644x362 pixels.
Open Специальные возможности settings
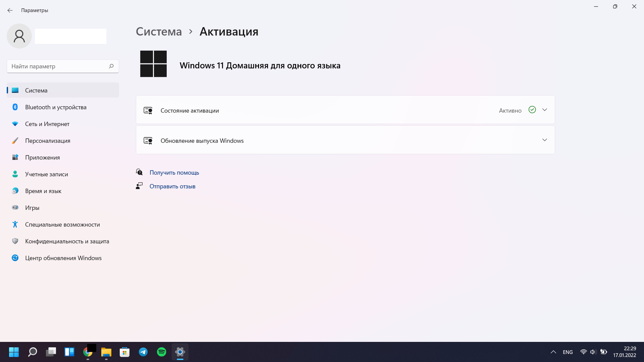[x=63, y=224]
